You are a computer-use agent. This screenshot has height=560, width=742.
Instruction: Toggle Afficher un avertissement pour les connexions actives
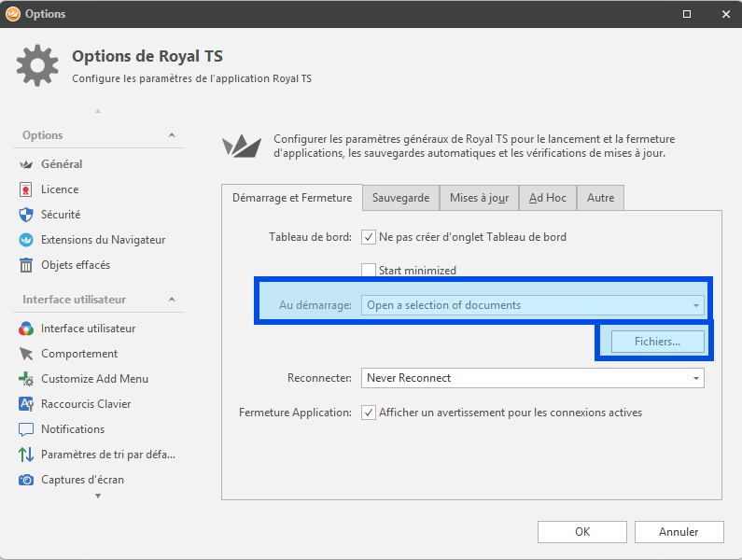(369, 413)
